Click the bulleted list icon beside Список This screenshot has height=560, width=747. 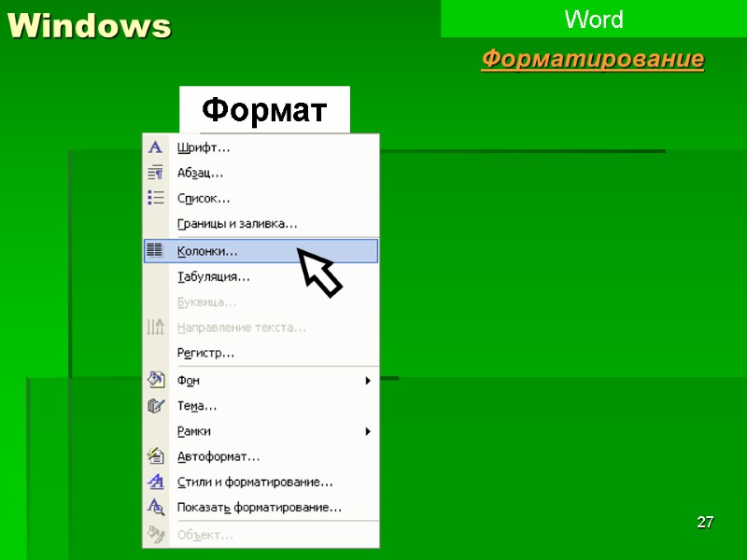[155, 198]
